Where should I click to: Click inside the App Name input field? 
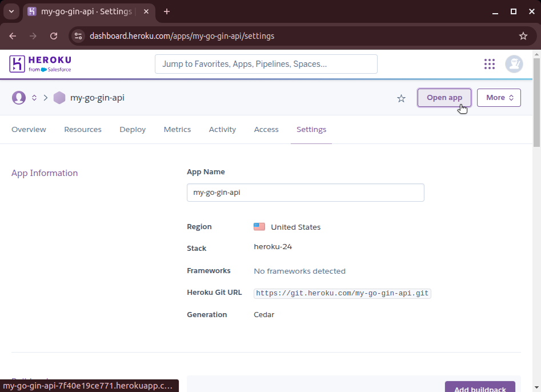(x=305, y=193)
